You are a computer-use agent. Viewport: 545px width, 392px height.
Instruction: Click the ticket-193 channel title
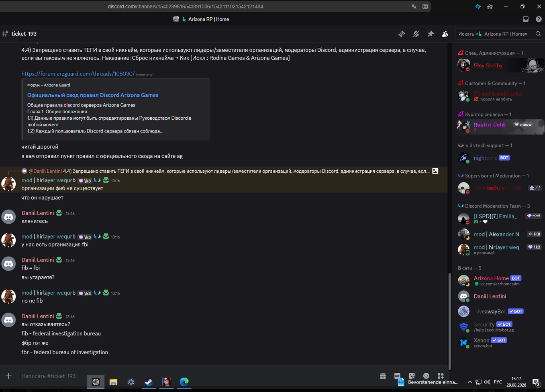coord(24,34)
